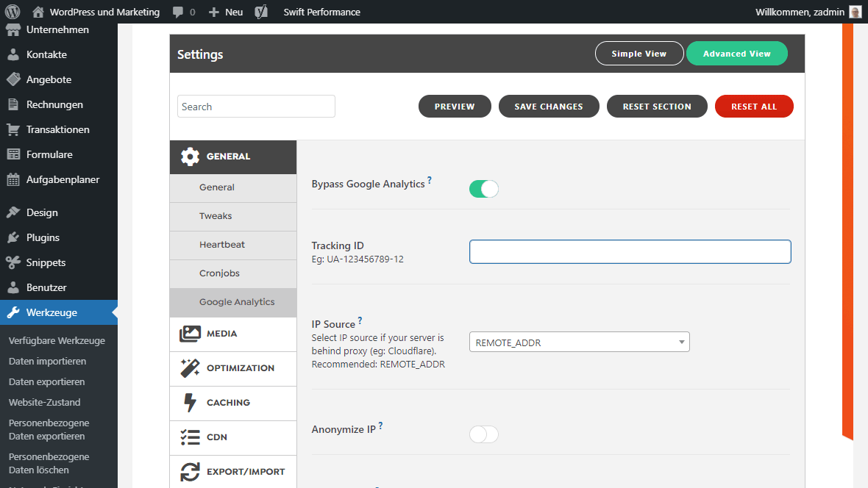Switch to Simple View
Screen dimensions: 868x488
click(638, 54)
